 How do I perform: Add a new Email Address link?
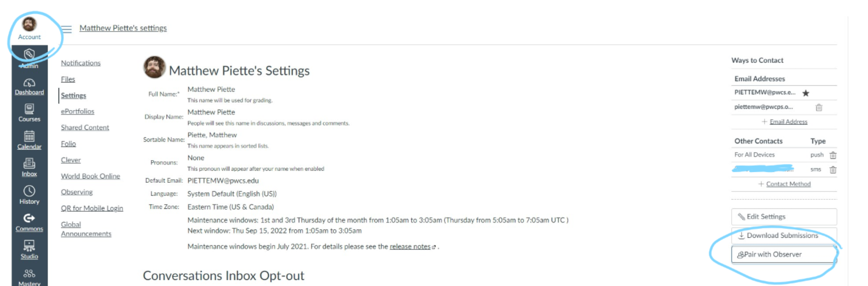pos(788,121)
